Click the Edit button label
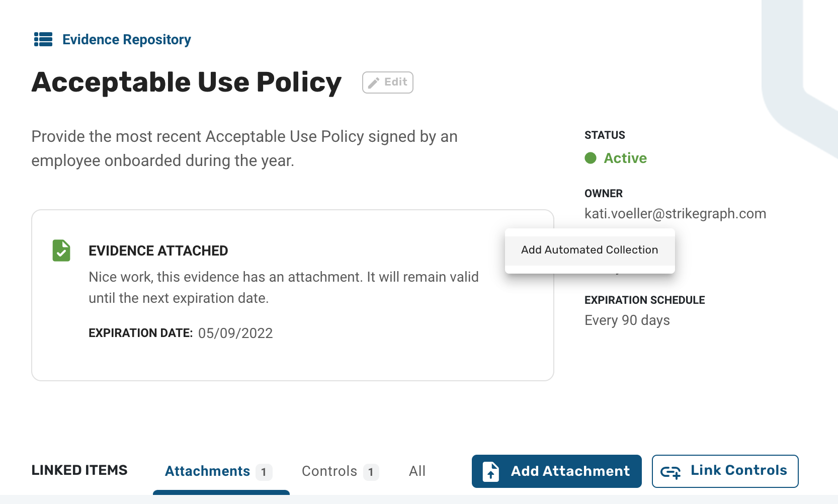This screenshot has width=838, height=504. pos(396,82)
